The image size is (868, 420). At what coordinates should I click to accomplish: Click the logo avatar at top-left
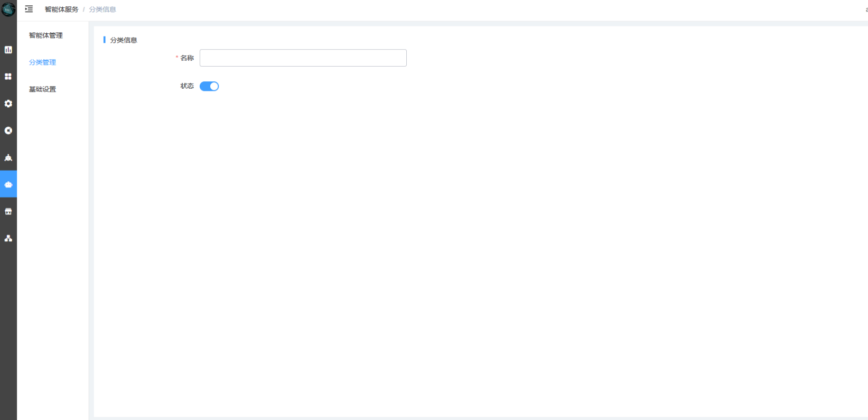coord(8,8)
